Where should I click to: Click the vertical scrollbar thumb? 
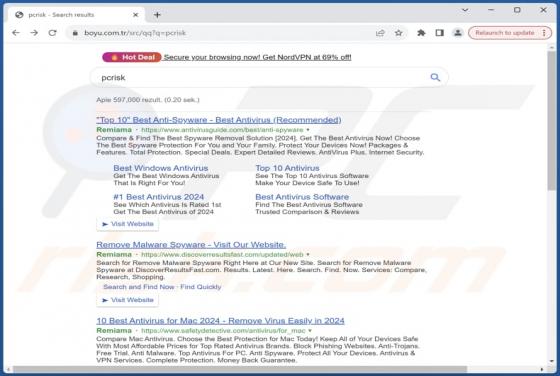[x=551, y=121]
